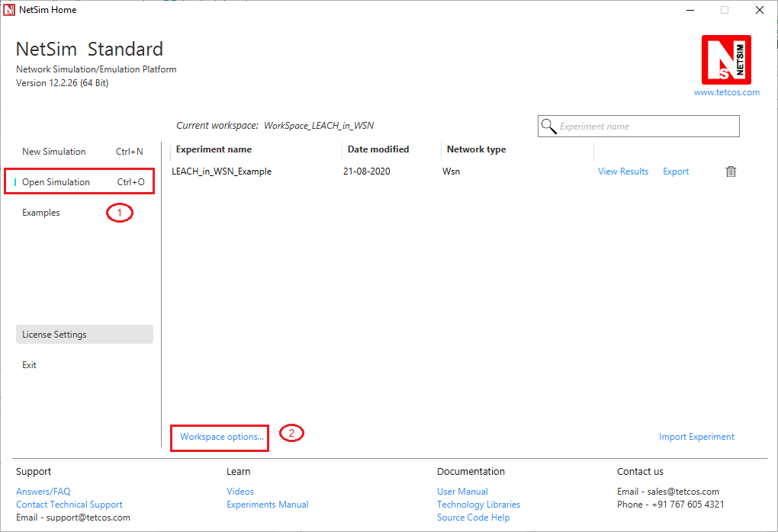This screenshot has width=778, height=532.
Task: Open Source Code Help link
Action: (x=474, y=517)
